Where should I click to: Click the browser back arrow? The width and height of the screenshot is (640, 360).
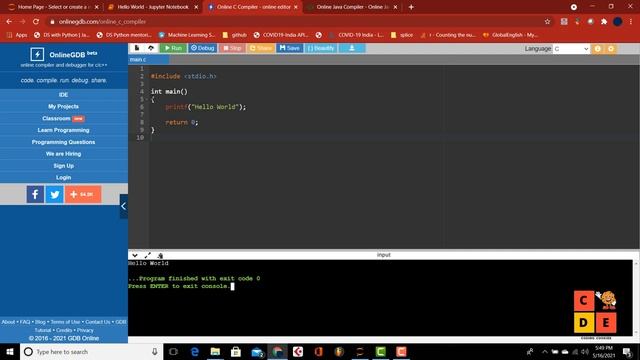9,22
